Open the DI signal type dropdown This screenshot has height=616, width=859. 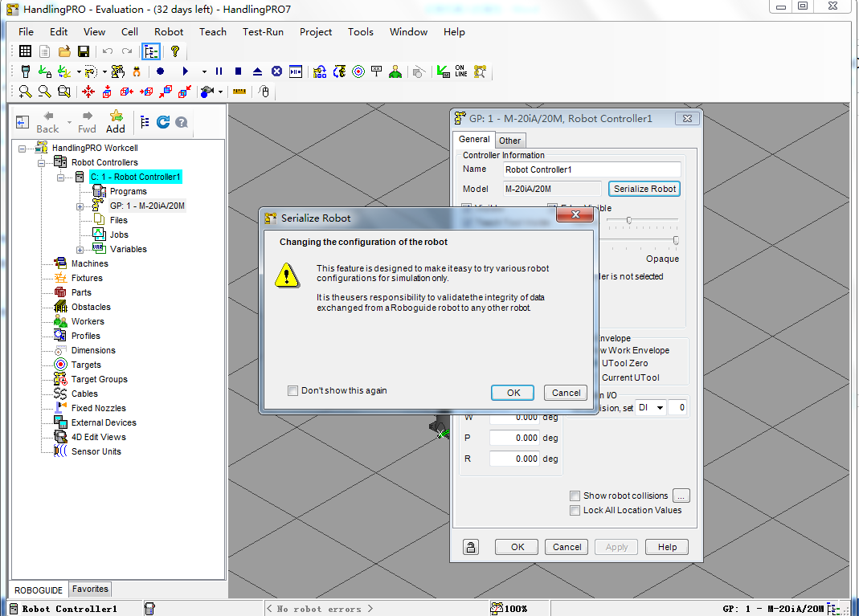pyautogui.click(x=661, y=407)
